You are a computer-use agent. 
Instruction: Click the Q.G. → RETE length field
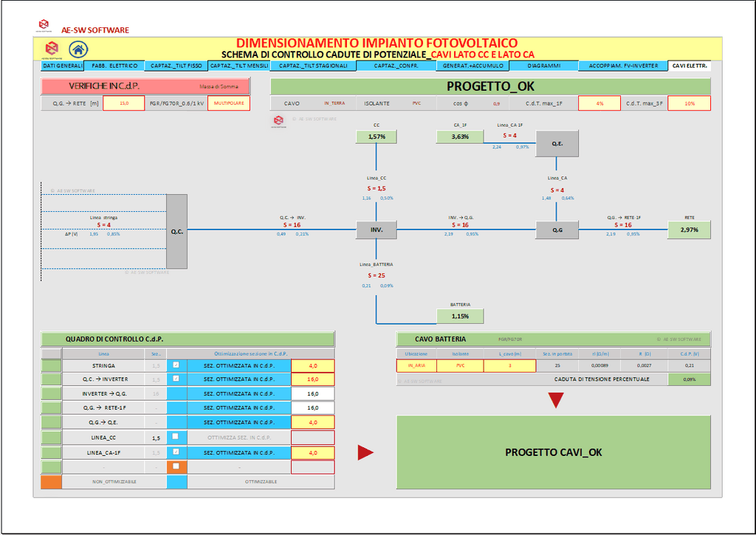click(123, 103)
